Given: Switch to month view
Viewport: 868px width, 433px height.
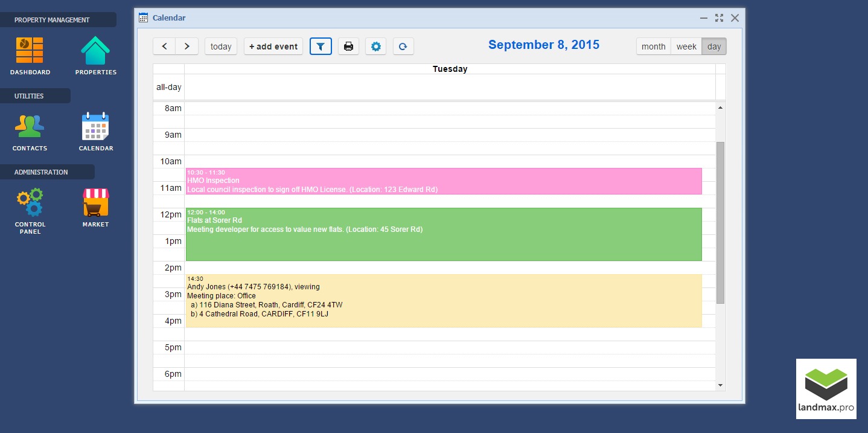Looking at the screenshot, I should (653, 47).
